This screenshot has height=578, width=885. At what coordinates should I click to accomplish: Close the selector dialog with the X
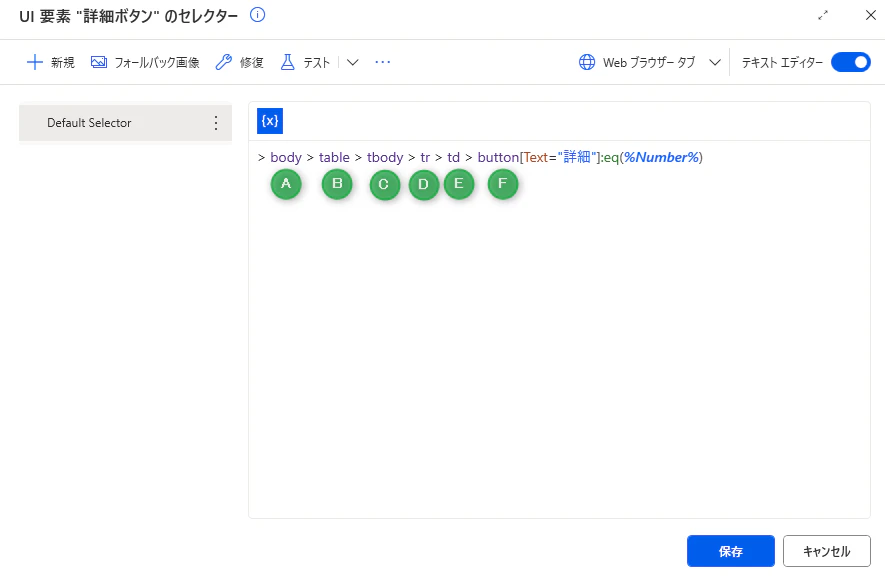(871, 15)
